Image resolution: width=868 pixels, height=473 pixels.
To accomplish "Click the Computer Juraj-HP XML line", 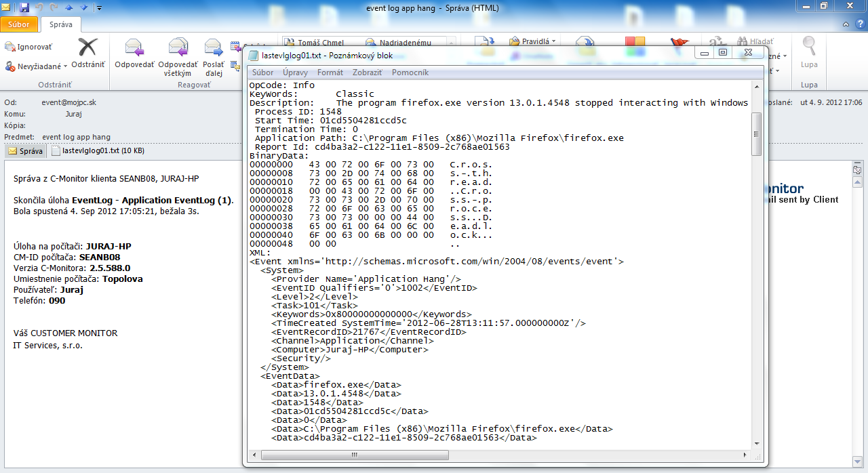I will (350, 350).
